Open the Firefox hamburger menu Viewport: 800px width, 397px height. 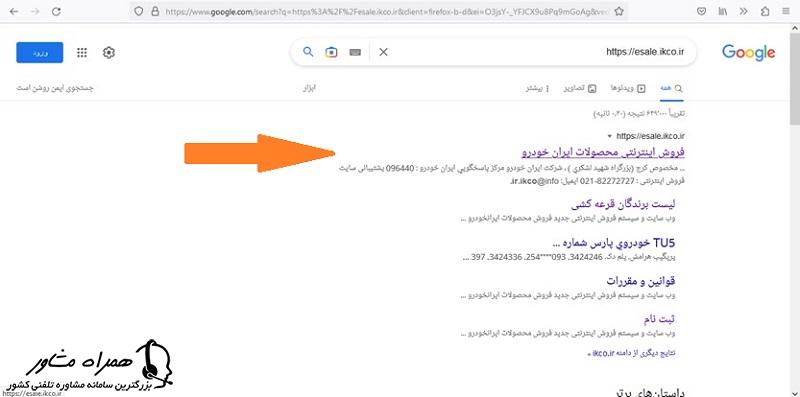point(786,11)
